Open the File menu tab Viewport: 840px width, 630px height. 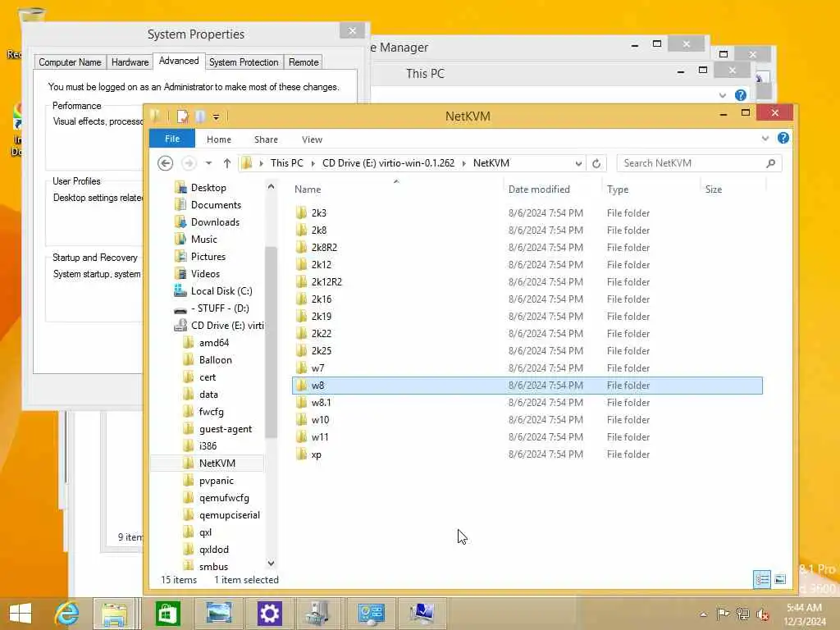pos(172,139)
